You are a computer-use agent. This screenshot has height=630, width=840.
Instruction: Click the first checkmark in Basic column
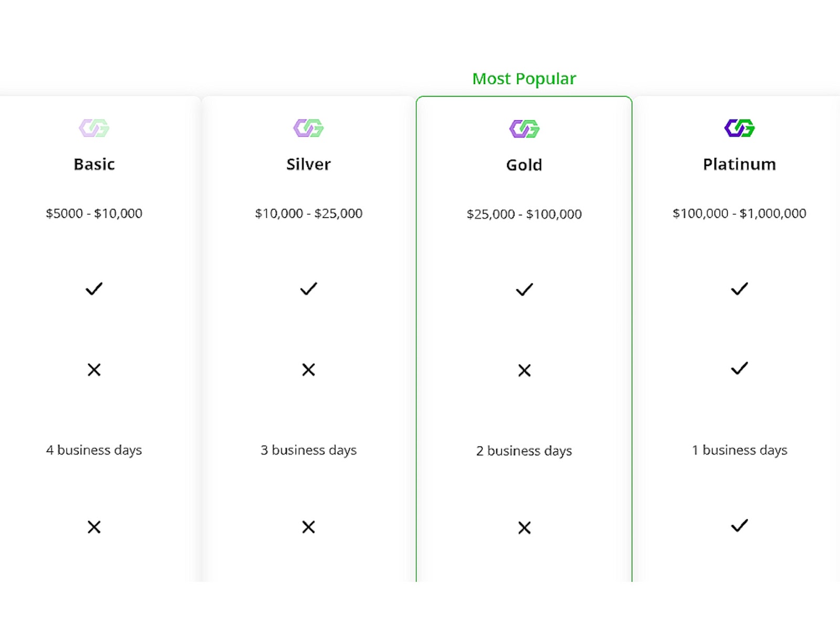(x=94, y=289)
